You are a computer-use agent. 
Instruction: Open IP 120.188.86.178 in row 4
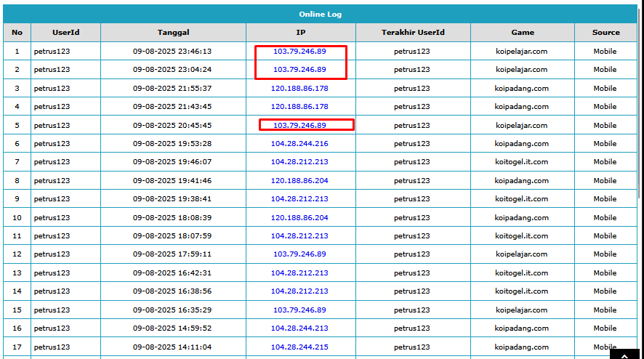point(299,106)
